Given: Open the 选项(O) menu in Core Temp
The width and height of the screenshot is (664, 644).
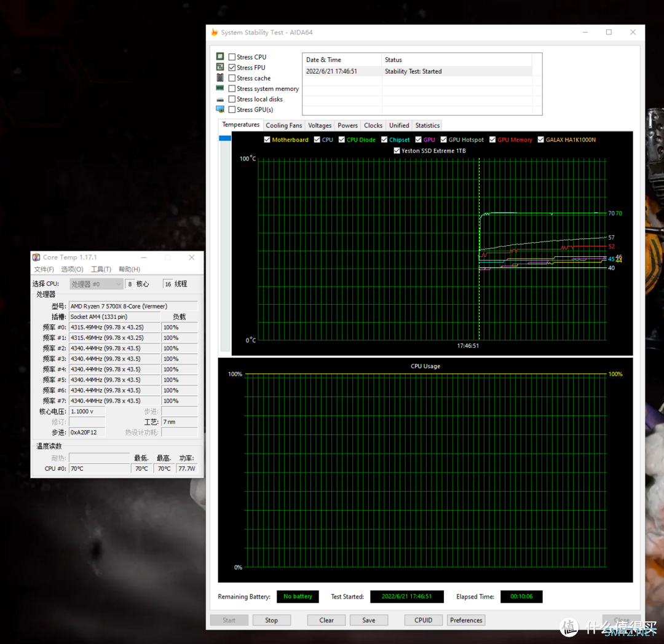Looking at the screenshot, I should click(x=73, y=270).
